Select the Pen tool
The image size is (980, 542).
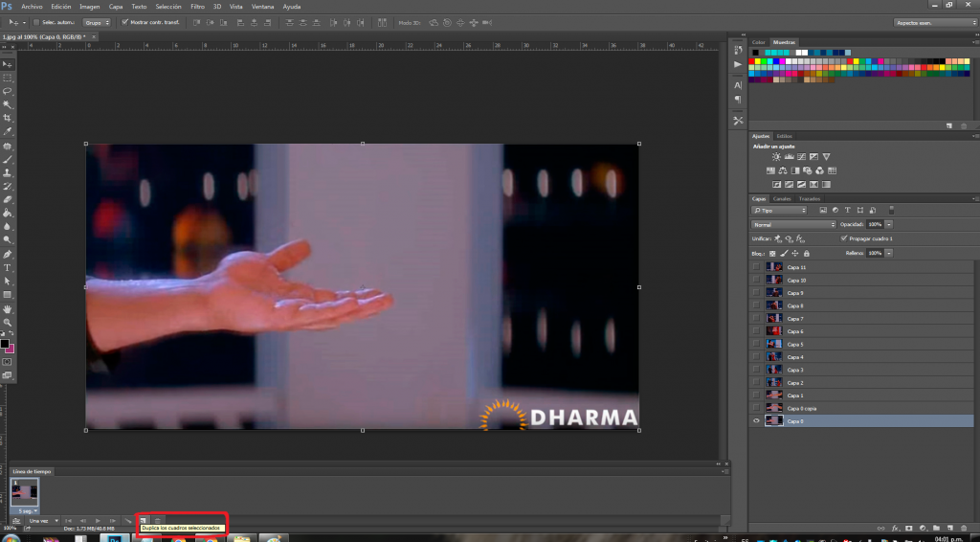pos(8,254)
